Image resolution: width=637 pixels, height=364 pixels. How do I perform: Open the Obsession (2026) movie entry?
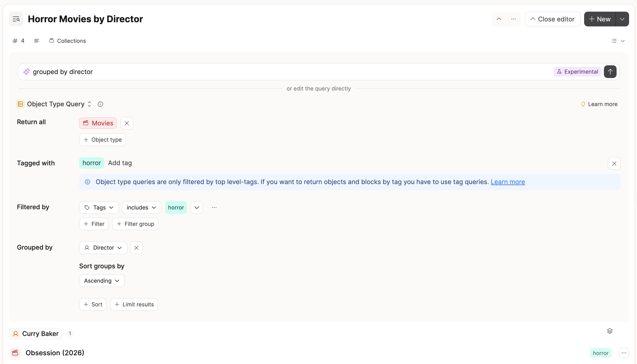(x=55, y=353)
